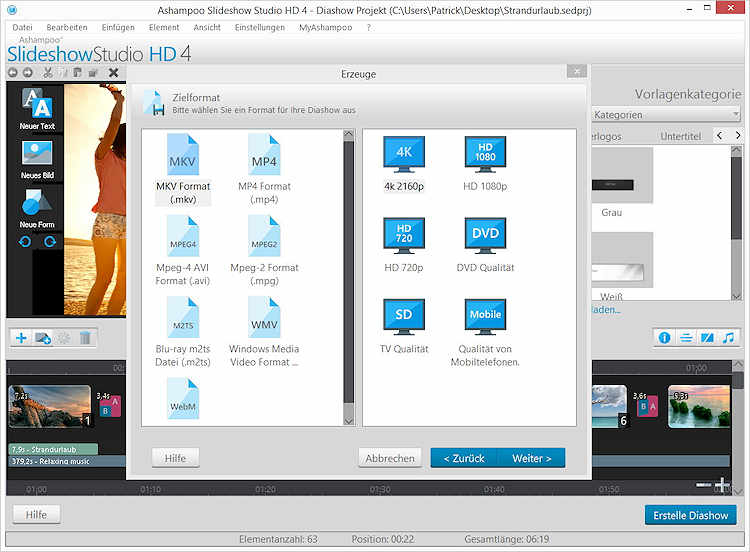
Task: Select slide 6 thumbnail in timeline
Action: coord(609,406)
